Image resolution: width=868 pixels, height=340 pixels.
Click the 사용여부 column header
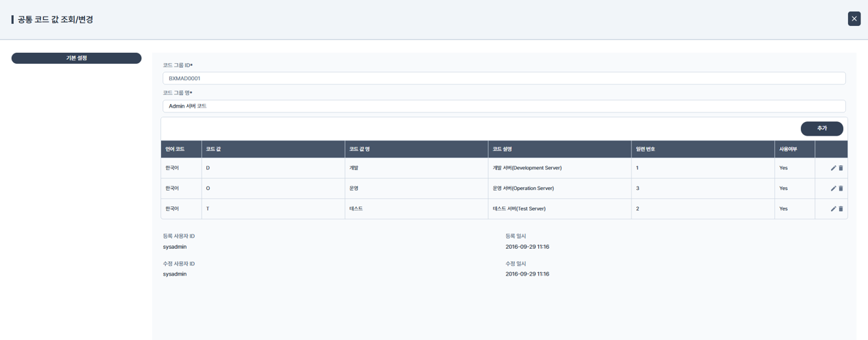pyautogui.click(x=795, y=149)
